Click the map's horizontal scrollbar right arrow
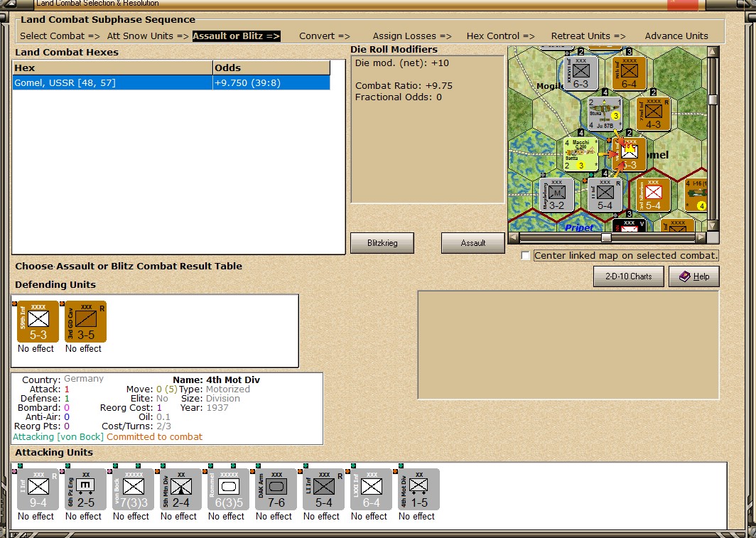 pos(701,237)
